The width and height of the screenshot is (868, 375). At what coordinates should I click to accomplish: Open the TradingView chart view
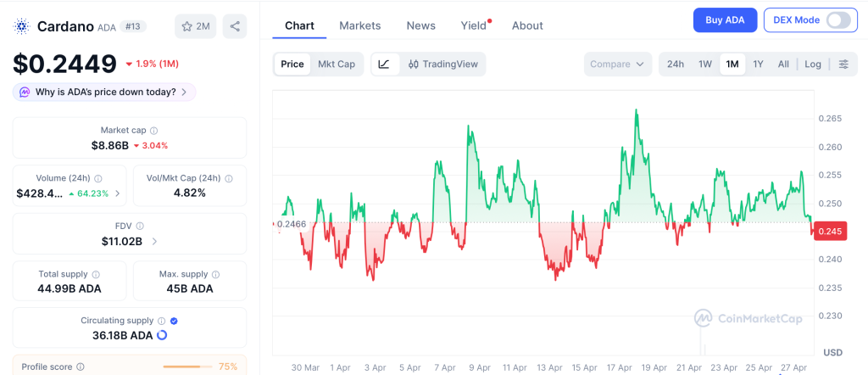(442, 64)
